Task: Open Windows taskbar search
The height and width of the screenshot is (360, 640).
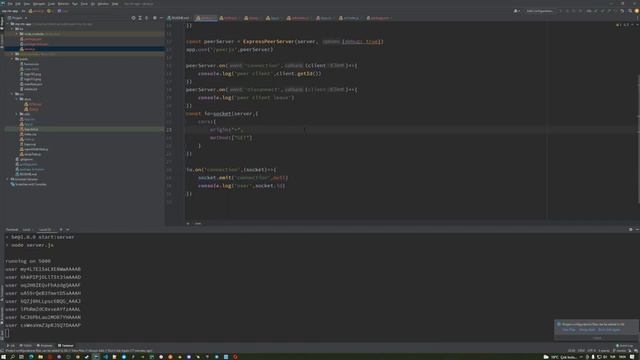Action: 12,357
